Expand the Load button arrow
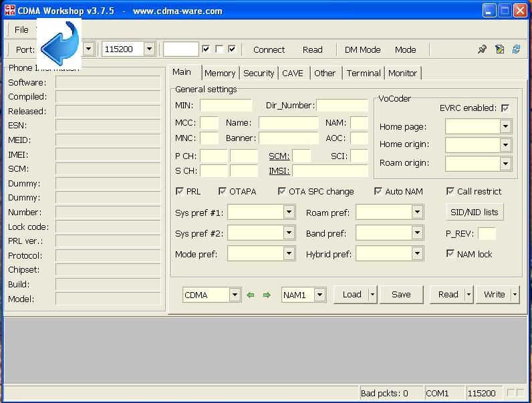Viewport: 532px width, 403px height. click(372, 295)
